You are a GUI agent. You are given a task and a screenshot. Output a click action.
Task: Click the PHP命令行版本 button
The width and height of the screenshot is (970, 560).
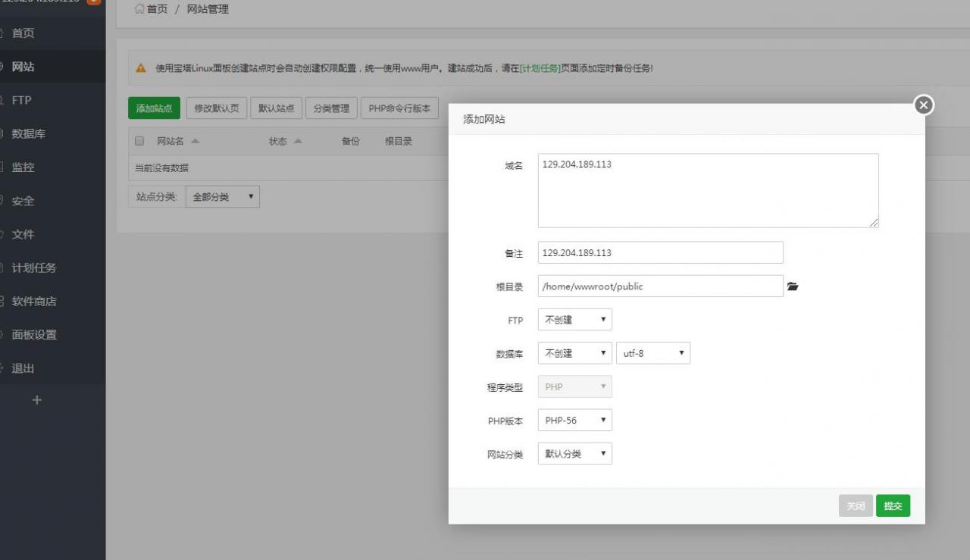(399, 108)
